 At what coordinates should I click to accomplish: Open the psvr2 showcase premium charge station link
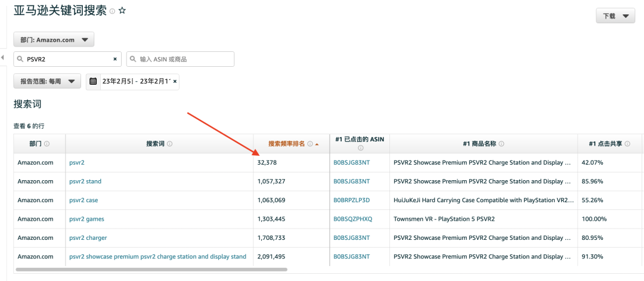(x=157, y=257)
